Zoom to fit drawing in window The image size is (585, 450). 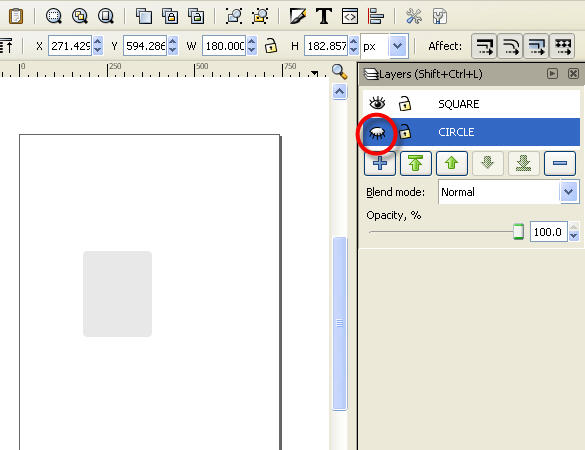[80, 16]
